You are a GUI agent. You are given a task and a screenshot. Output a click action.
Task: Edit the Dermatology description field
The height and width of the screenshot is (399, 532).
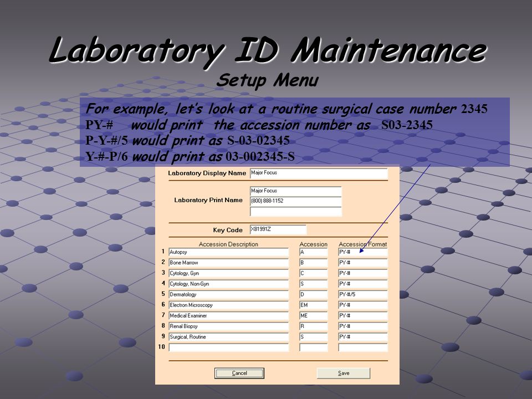228,294
